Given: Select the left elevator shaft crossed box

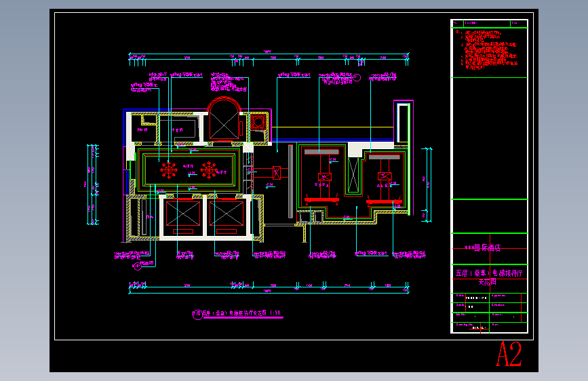Looking at the screenshot, I should [x=183, y=214].
